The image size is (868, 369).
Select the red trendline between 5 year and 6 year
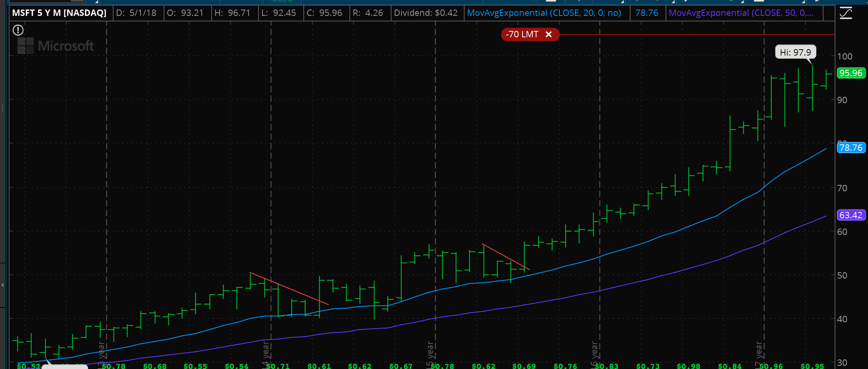pyautogui.click(x=506, y=257)
